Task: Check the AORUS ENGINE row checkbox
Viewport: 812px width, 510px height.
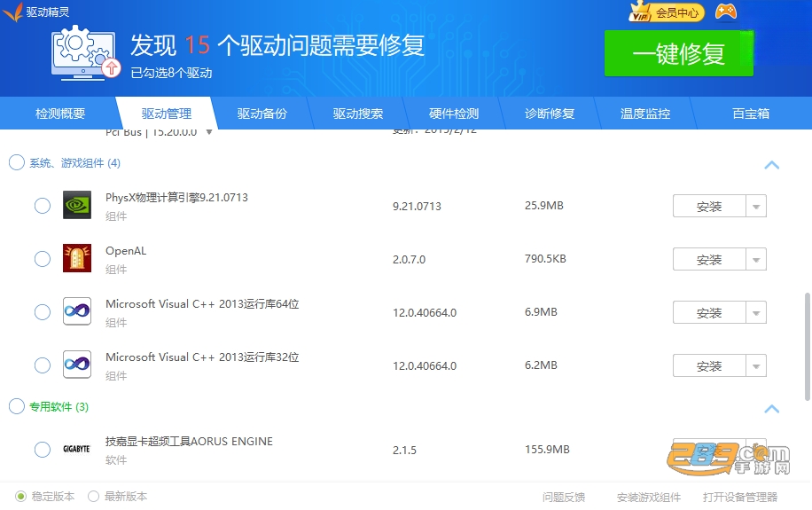Action: (43, 450)
